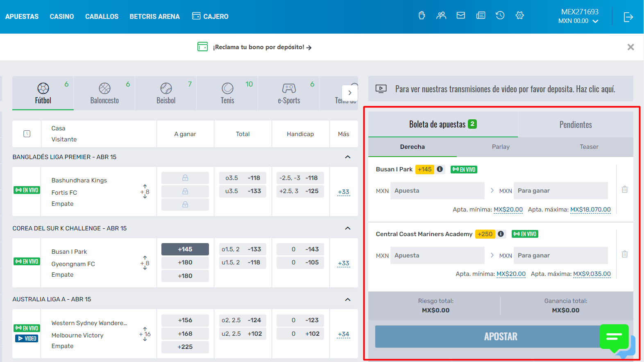The height and width of the screenshot is (362, 644).
Task: Expand the MXN 00.00 account balance dropdown
Action: click(x=578, y=21)
